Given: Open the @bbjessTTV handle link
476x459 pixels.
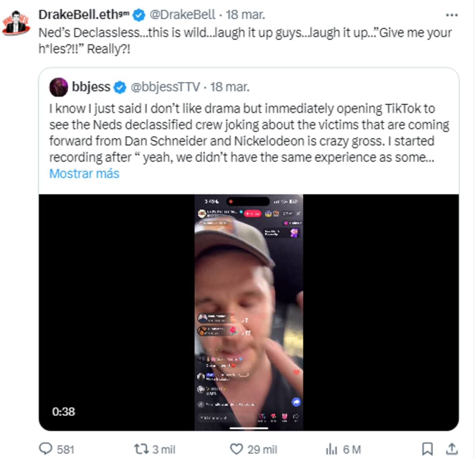Looking at the screenshot, I should pyautogui.click(x=165, y=87).
